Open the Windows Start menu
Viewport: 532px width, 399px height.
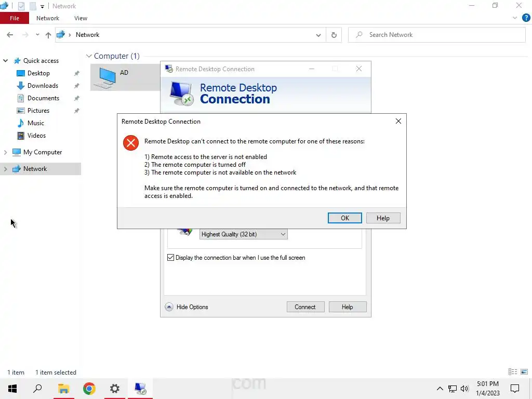(12, 389)
